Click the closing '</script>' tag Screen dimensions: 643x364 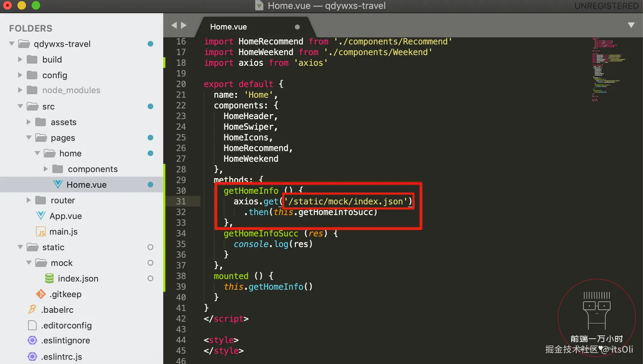click(226, 318)
